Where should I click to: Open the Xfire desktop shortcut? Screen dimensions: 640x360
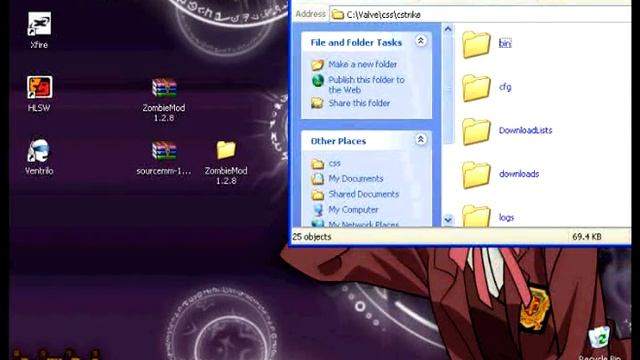point(39,24)
